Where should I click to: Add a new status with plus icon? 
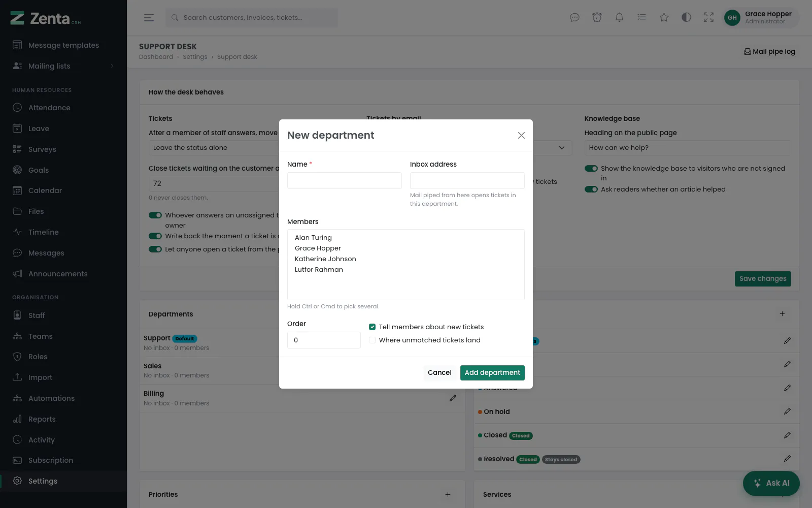coord(782,314)
